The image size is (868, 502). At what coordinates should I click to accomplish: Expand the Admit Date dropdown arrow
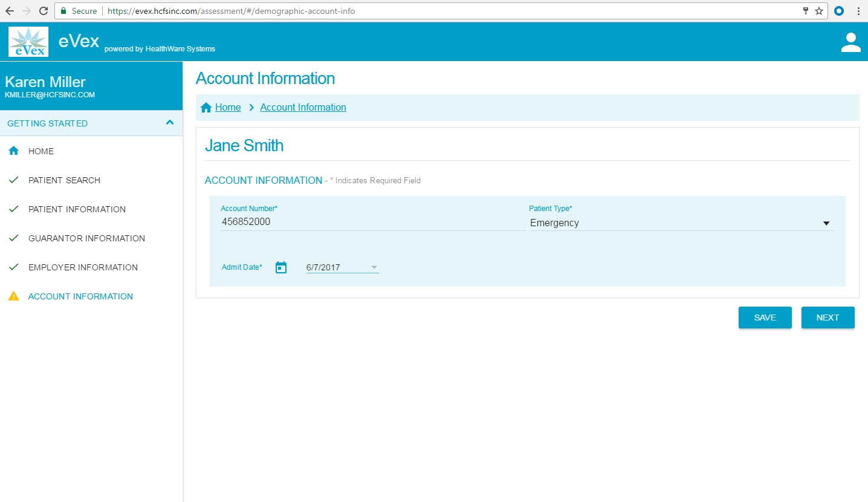tap(374, 267)
